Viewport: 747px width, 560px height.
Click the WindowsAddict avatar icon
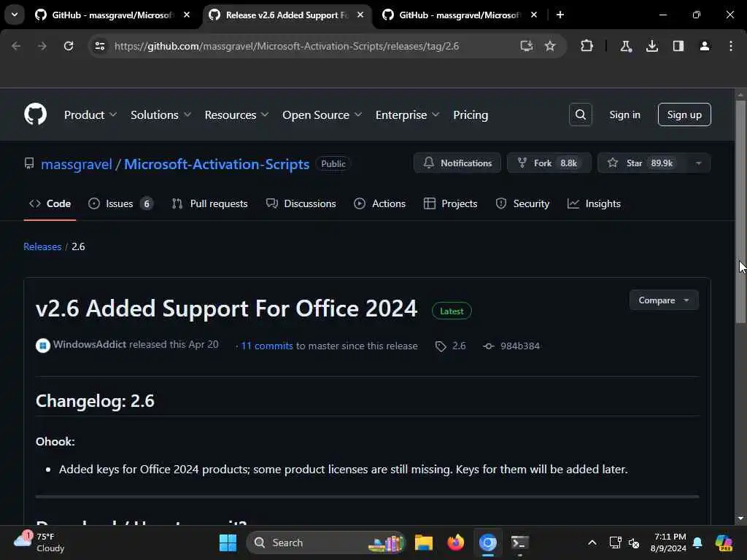(x=43, y=345)
